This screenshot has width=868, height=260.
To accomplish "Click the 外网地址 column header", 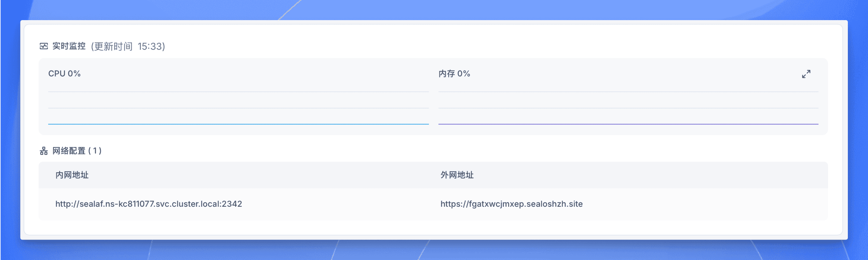I will [x=457, y=175].
